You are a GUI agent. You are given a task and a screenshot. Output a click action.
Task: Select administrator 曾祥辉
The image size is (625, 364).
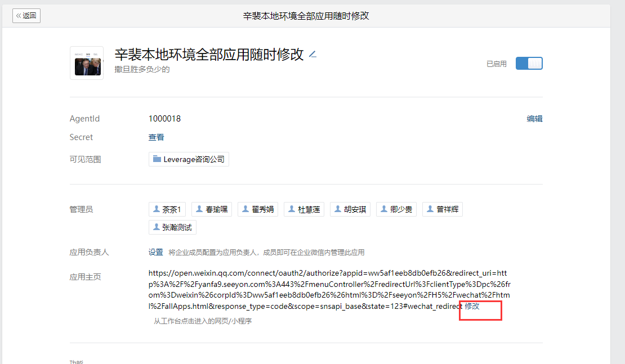pyautogui.click(x=443, y=209)
